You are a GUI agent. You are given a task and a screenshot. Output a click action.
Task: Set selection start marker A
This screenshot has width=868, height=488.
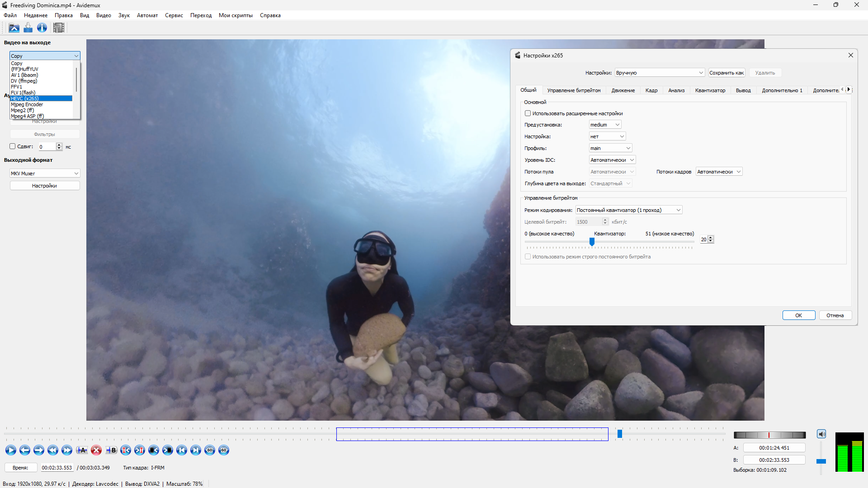coord(82,450)
